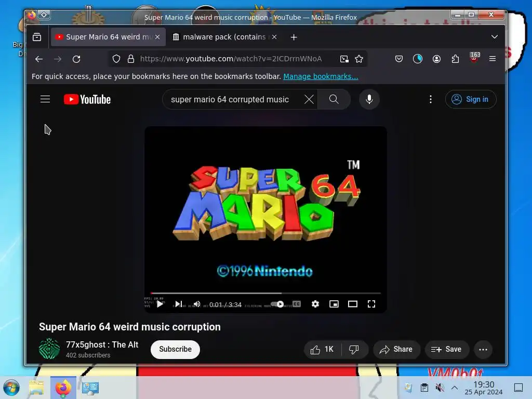This screenshot has height=399, width=532.
Task: Open the 77x5ghost : The Alt channel name
Action: coord(102,345)
